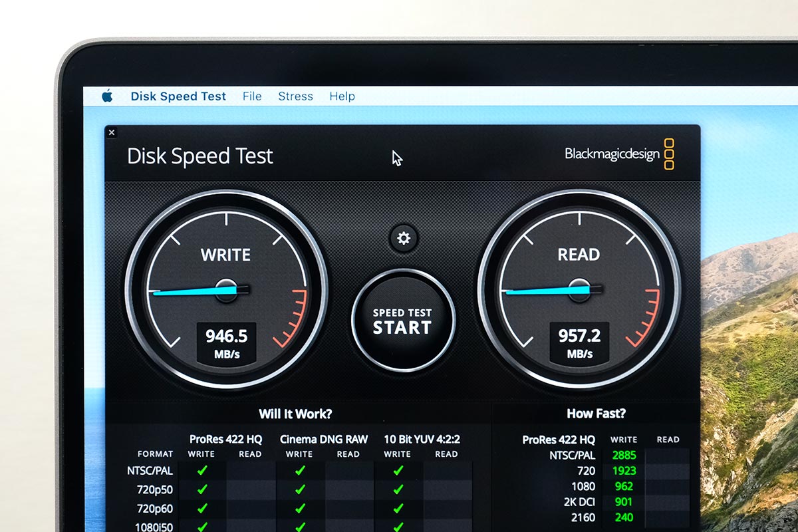Click the Will It Work? heading
This screenshot has width=798, height=532.
tap(295, 414)
